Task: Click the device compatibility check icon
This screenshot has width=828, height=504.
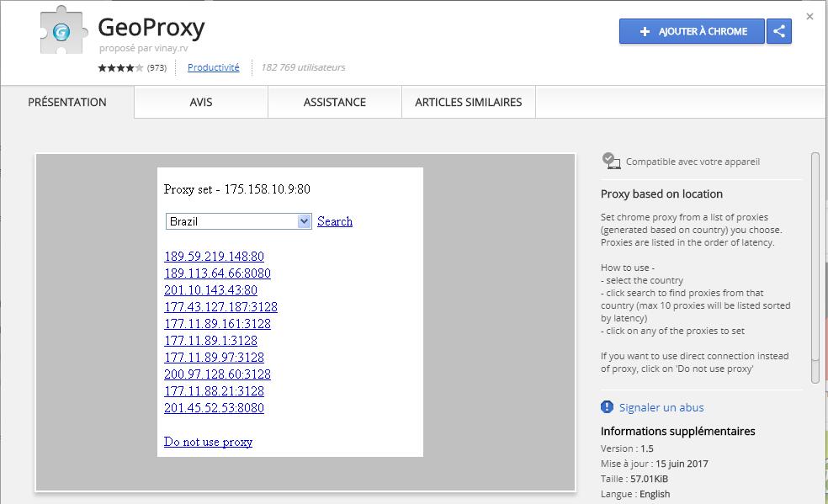Action: point(611,161)
